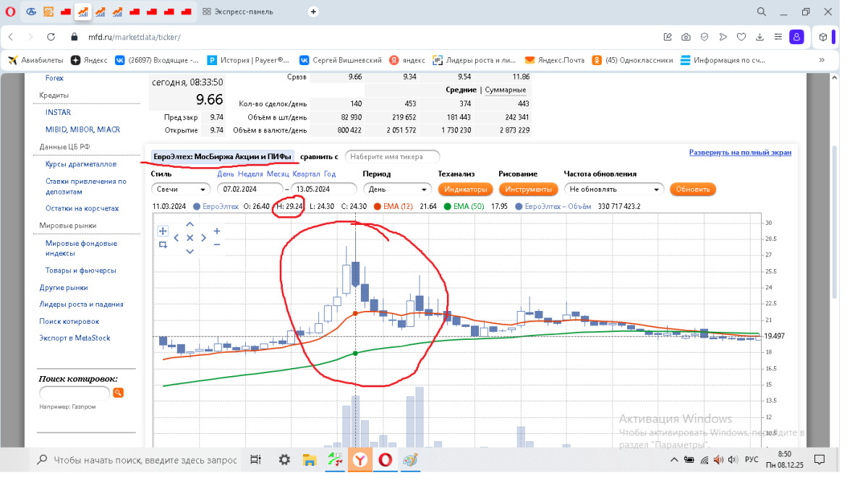Open the Период dropdown showing День
Image resolution: width=868 pixels, height=499 pixels.
click(x=397, y=189)
